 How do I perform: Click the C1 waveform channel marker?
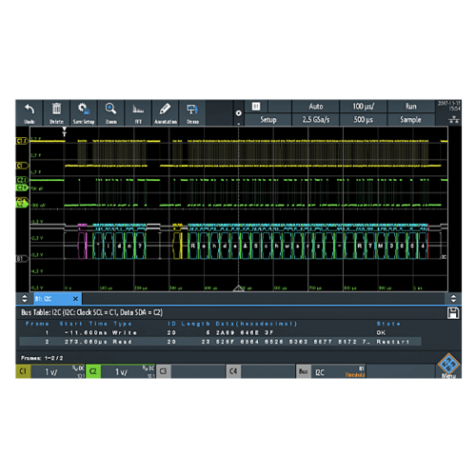pos(22,166)
